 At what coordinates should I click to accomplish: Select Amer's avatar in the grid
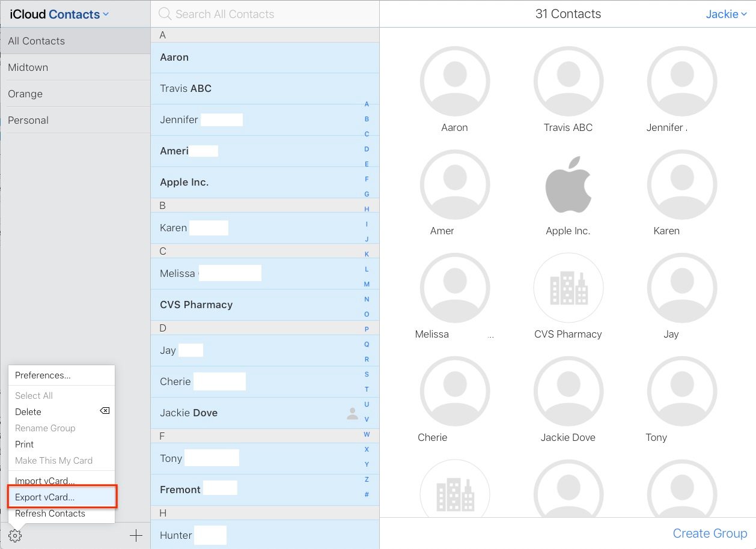click(x=455, y=184)
